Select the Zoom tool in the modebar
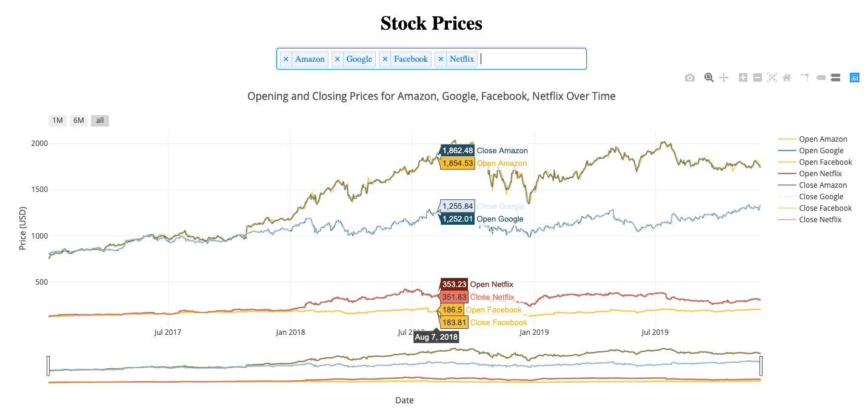The image size is (868, 413). tap(708, 78)
